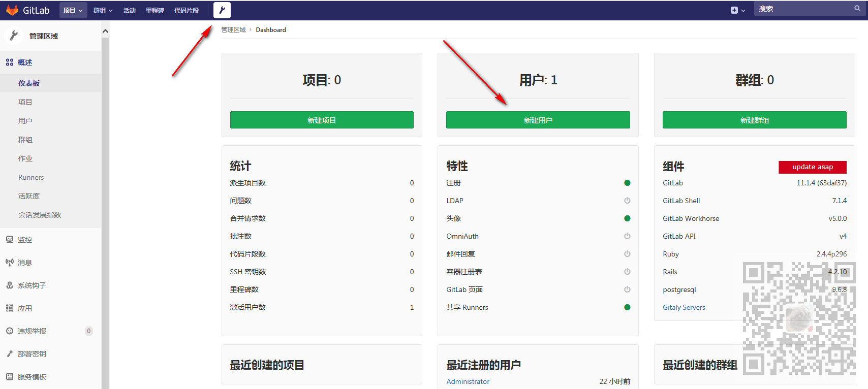Select 用户 in the sidebar submenu
868x389 pixels.
[x=25, y=121]
